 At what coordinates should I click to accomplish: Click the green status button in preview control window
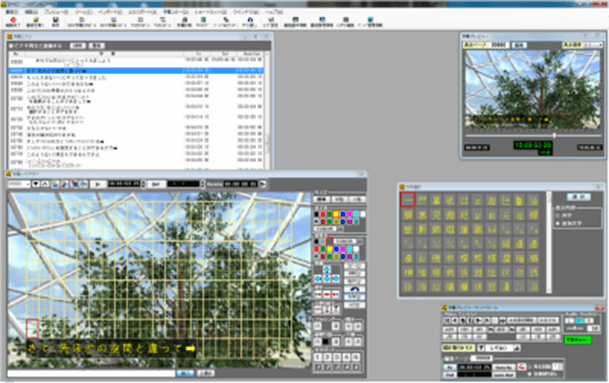coord(577,339)
